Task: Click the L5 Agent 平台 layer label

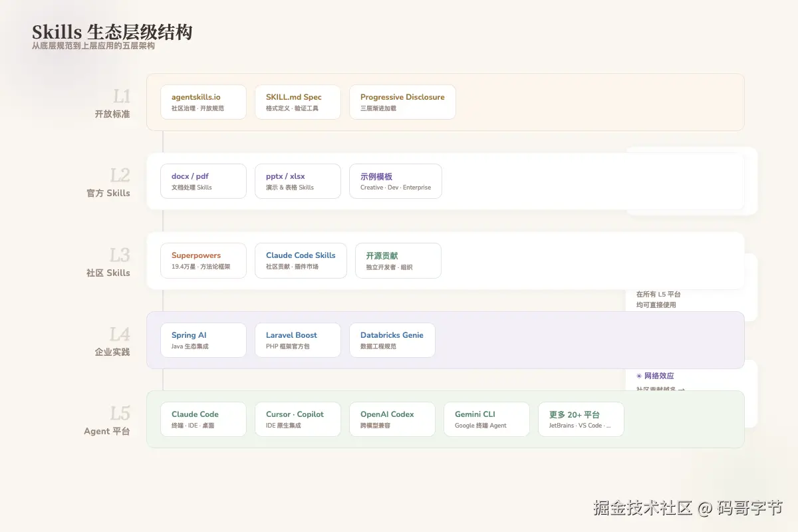Action: click(x=107, y=420)
